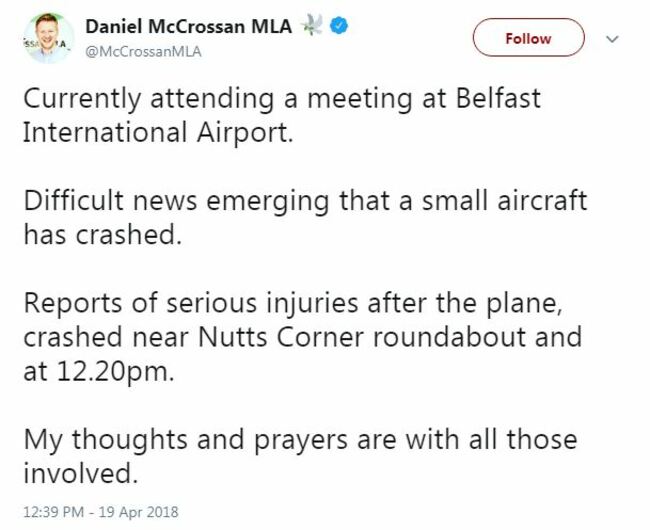Select the "International Airport." text line
Viewport: 650px width, 530px height.
point(159,132)
